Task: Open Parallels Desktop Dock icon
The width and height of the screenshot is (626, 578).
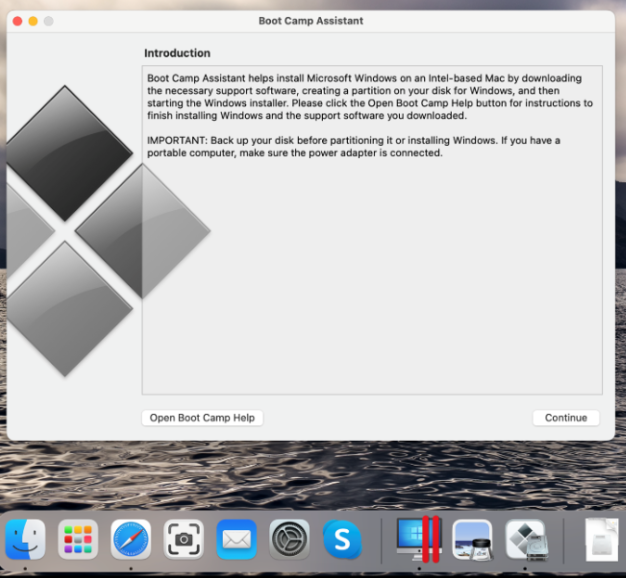Action: pyautogui.click(x=419, y=539)
